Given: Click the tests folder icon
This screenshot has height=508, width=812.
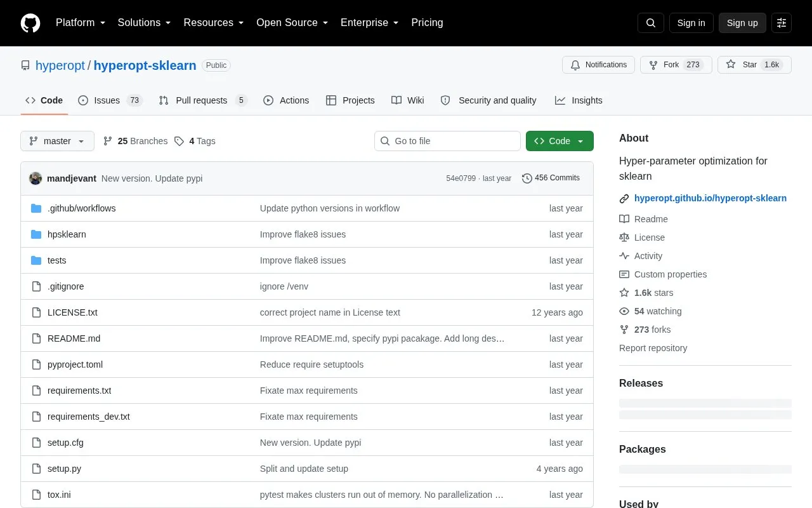Looking at the screenshot, I should [x=36, y=260].
